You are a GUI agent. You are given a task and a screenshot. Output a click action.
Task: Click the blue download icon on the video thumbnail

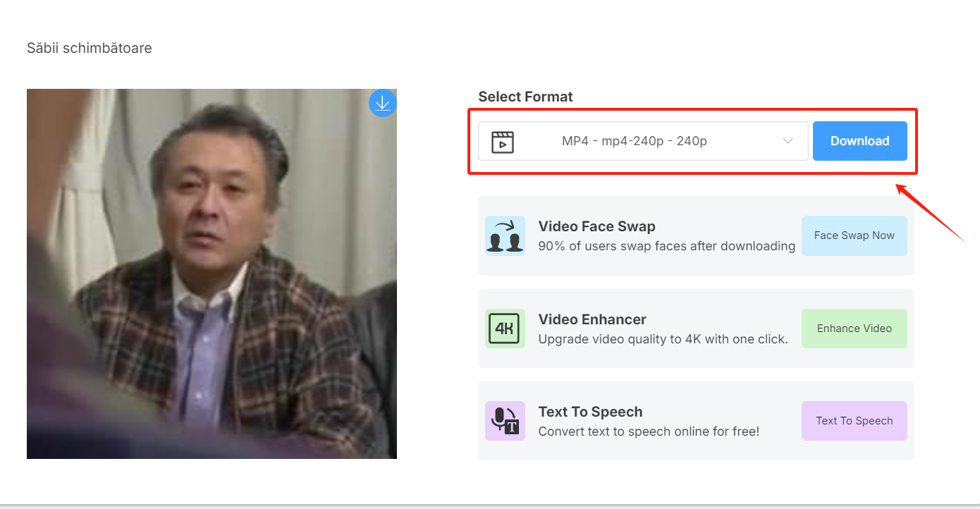[382, 103]
